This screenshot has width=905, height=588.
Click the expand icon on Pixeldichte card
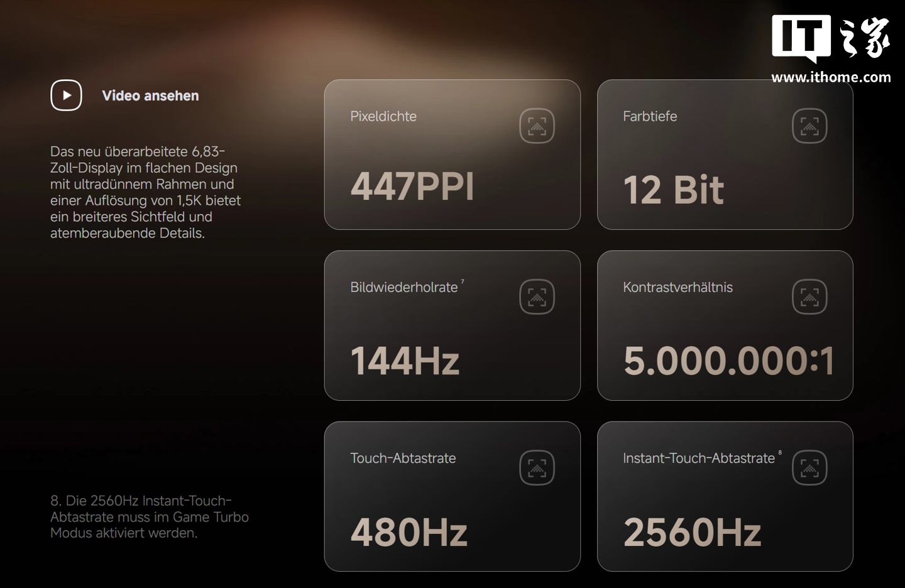[x=537, y=126]
